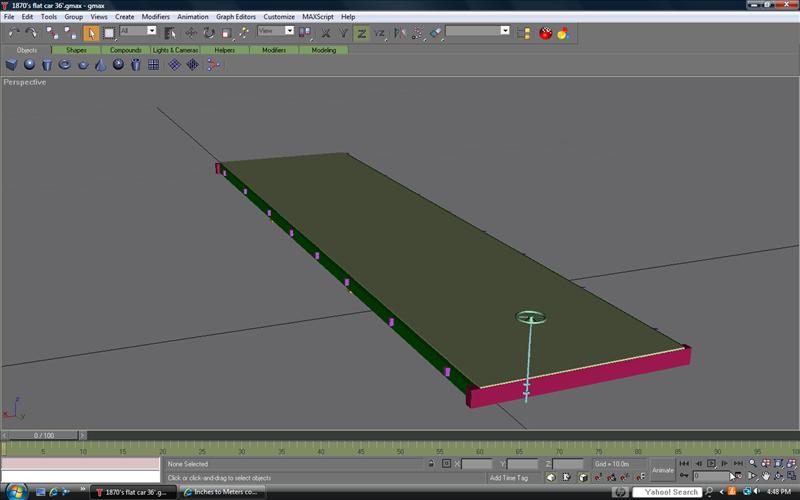Create a Sphere primitive from toolbar
Viewport: 800px width, 500px height.
point(30,65)
